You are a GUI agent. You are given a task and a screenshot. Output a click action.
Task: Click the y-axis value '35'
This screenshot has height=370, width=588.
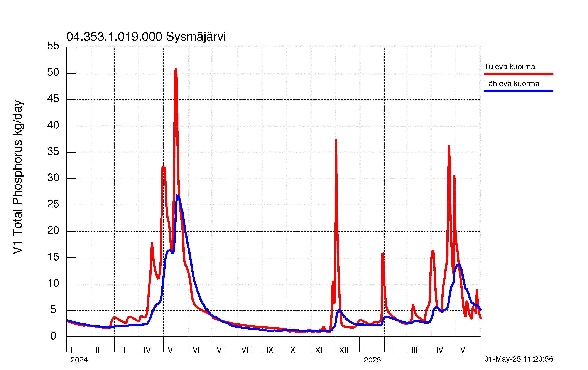[53, 151]
